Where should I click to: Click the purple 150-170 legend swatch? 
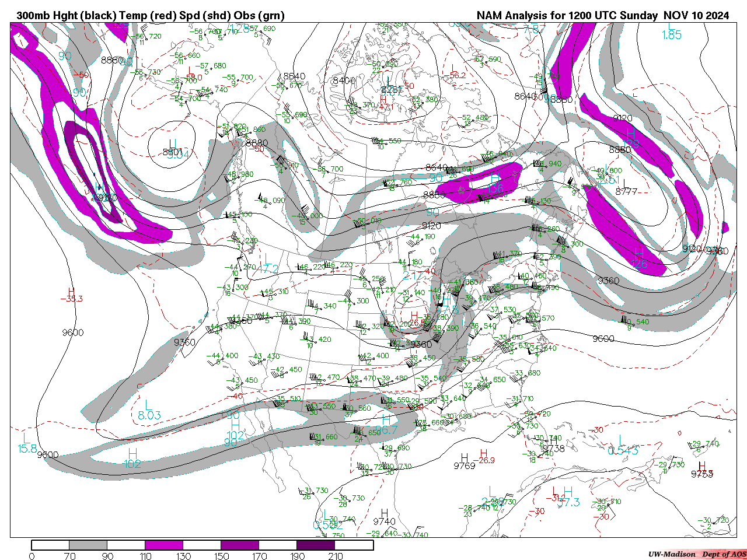click(240, 545)
